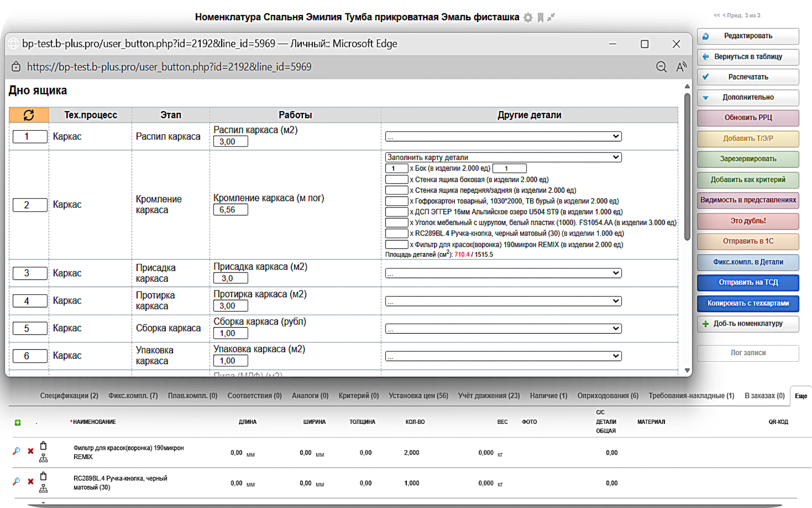Click shopping bag icon in RC289BL.4 row
This screenshot has height=508, width=812.
point(43,476)
